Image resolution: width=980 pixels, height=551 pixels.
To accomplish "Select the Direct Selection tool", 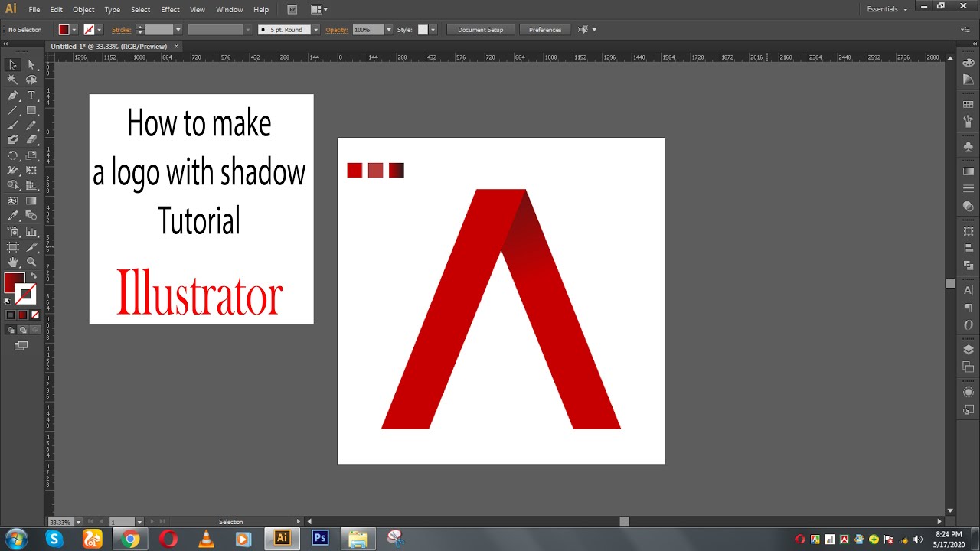I will click(31, 65).
